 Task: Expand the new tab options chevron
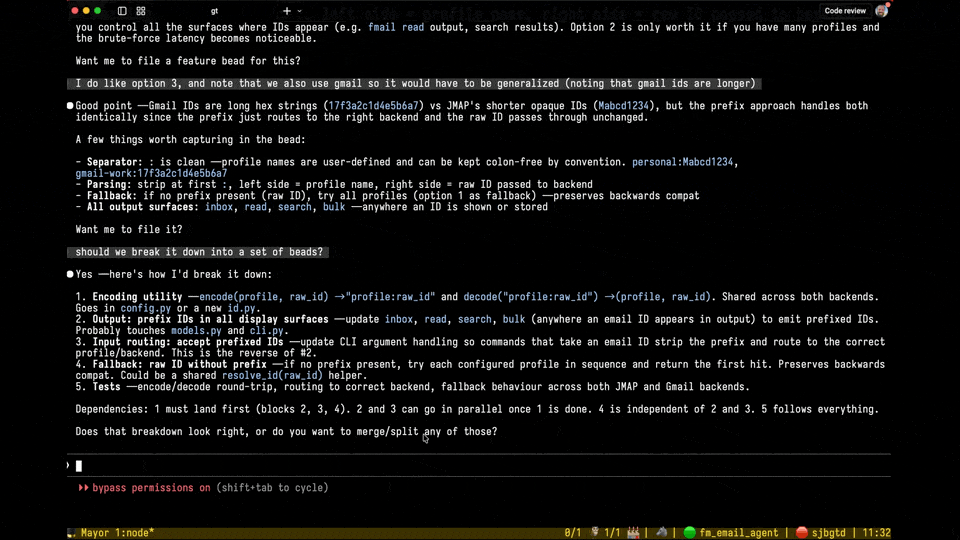[x=299, y=11]
